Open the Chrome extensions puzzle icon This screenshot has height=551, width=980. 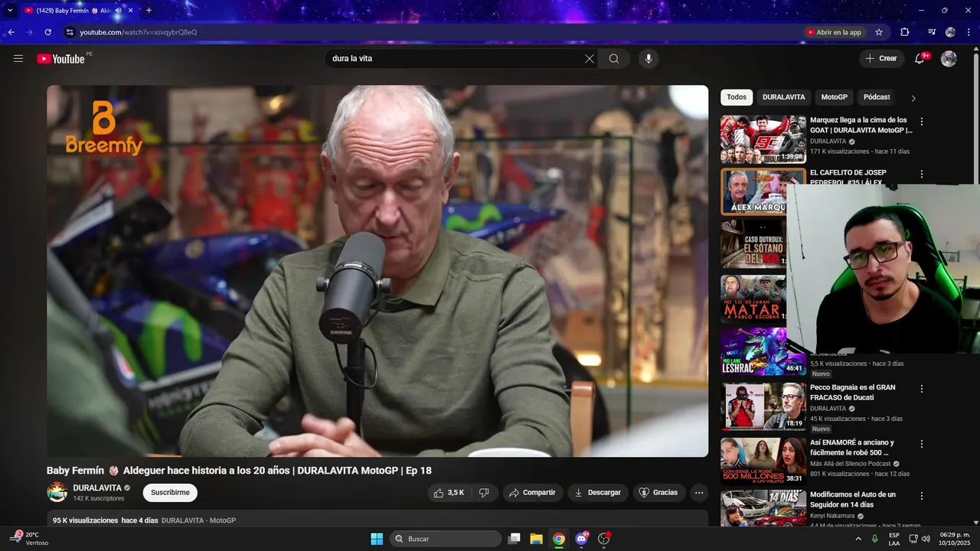904,32
